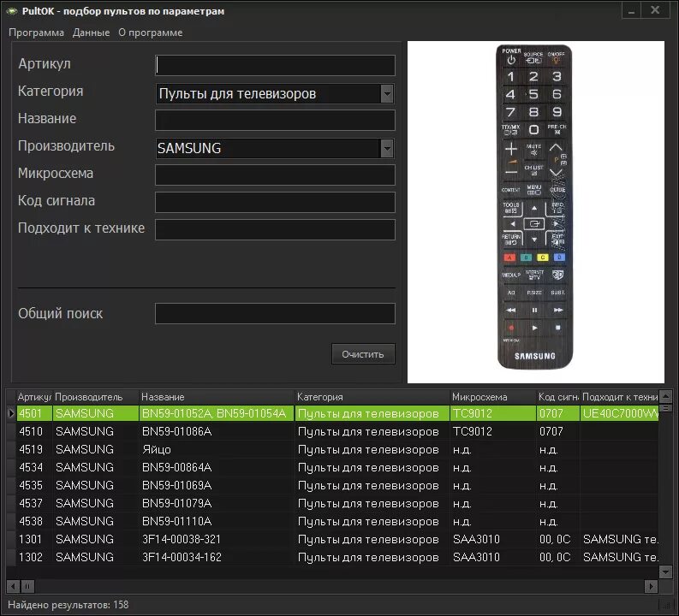The image size is (679, 616).
Task: Open the Категория dropdown arrow
Action: click(387, 93)
